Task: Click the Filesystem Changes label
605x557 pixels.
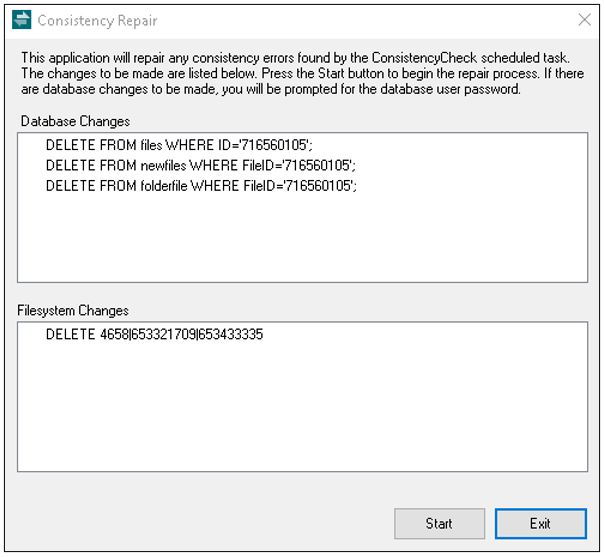Action: pyautogui.click(x=73, y=311)
